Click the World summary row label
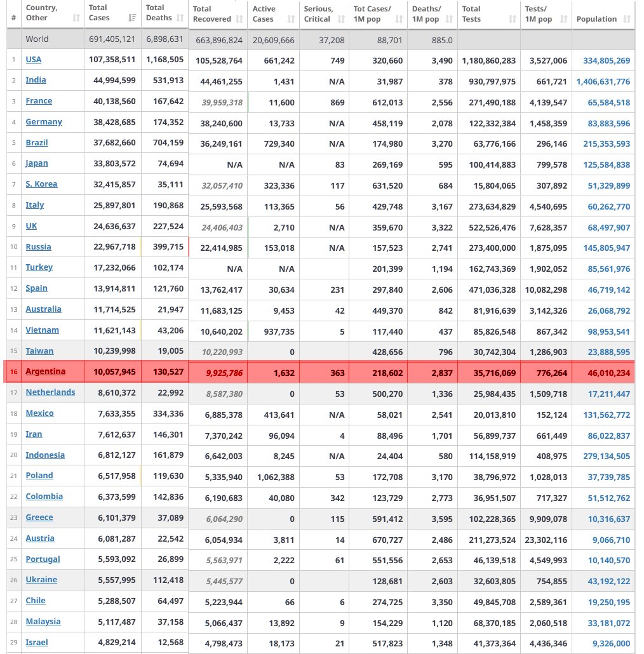Image resolution: width=644 pixels, height=654 pixels. [37, 39]
